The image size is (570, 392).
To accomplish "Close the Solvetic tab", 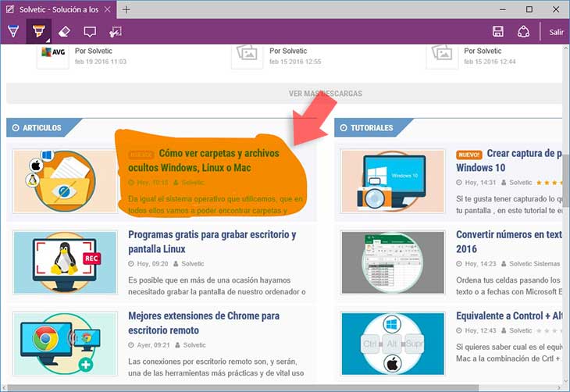I will [108, 9].
